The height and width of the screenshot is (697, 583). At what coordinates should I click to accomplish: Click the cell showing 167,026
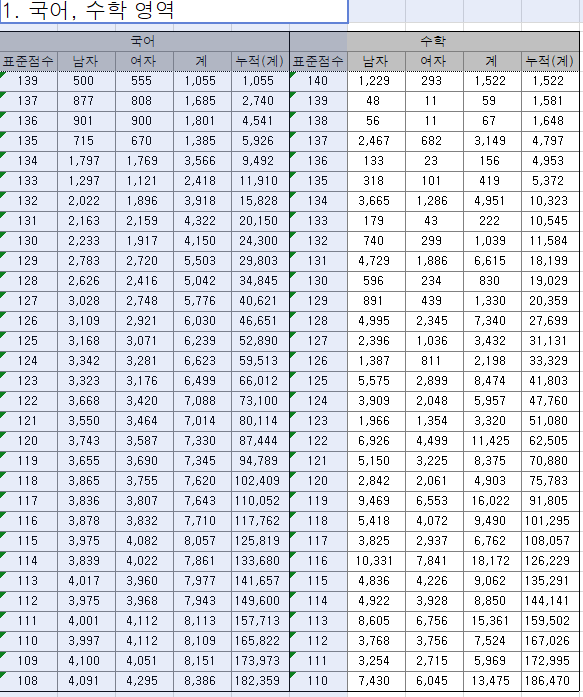click(x=550, y=641)
